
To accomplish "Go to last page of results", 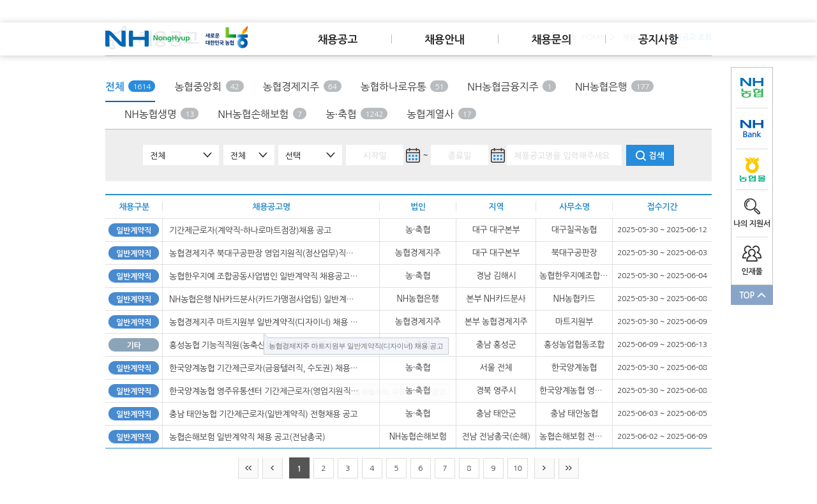I will point(569,468).
